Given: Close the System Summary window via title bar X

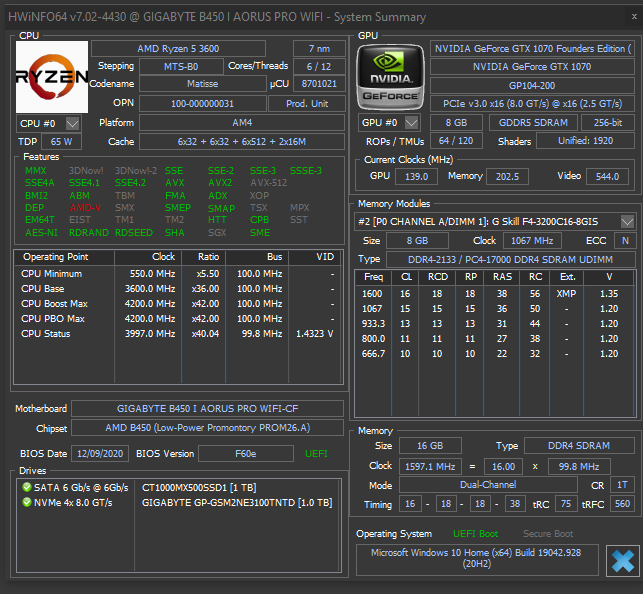Looking at the screenshot, I should click(634, 16).
